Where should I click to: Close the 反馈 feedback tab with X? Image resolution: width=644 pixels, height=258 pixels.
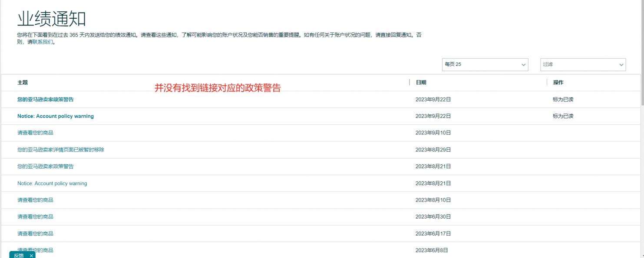pyautogui.click(x=31, y=255)
